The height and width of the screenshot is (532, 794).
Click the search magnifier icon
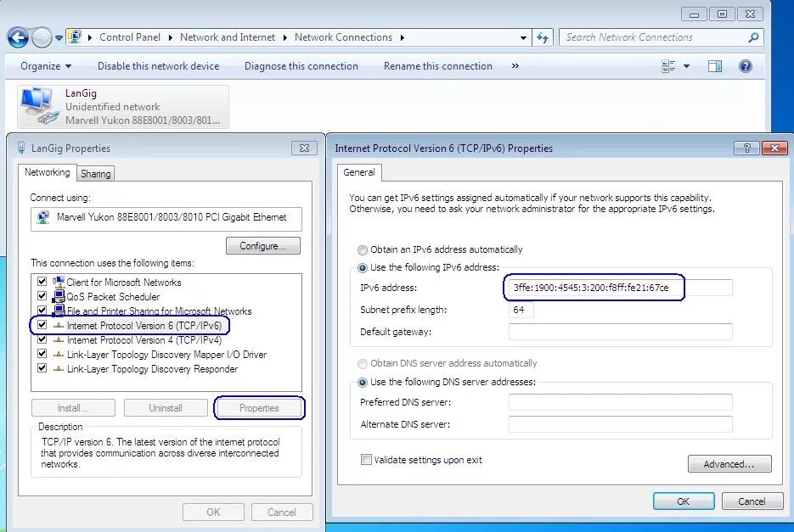[x=753, y=37]
